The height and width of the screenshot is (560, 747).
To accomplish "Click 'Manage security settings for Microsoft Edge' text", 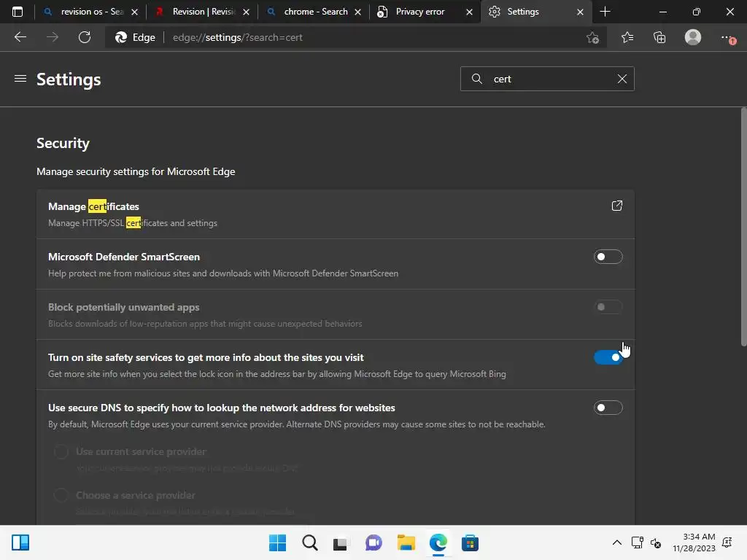I will point(136,171).
